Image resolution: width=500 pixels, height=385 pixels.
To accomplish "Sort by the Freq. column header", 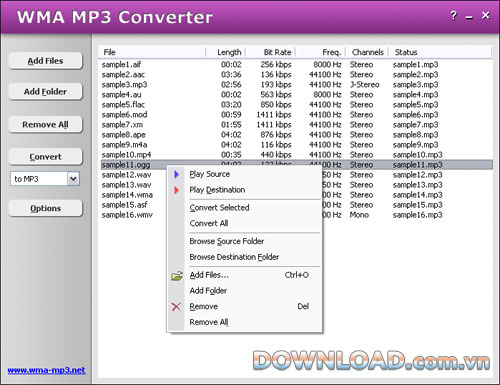I will click(x=321, y=52).
